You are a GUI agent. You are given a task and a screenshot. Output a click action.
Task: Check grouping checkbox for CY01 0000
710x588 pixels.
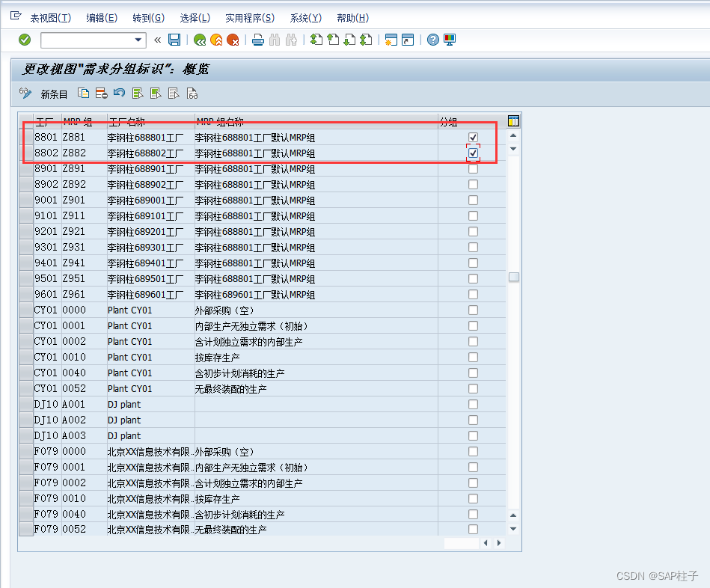pos(473,310)
